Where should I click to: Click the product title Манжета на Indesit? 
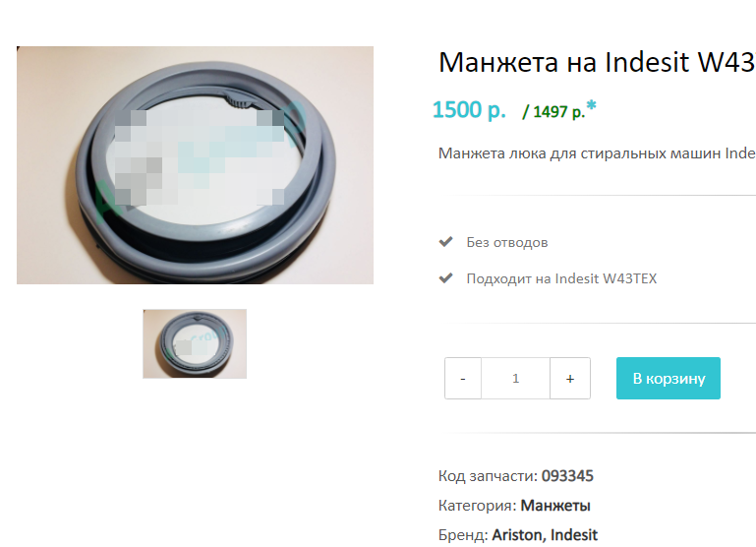tap(597, 62)
